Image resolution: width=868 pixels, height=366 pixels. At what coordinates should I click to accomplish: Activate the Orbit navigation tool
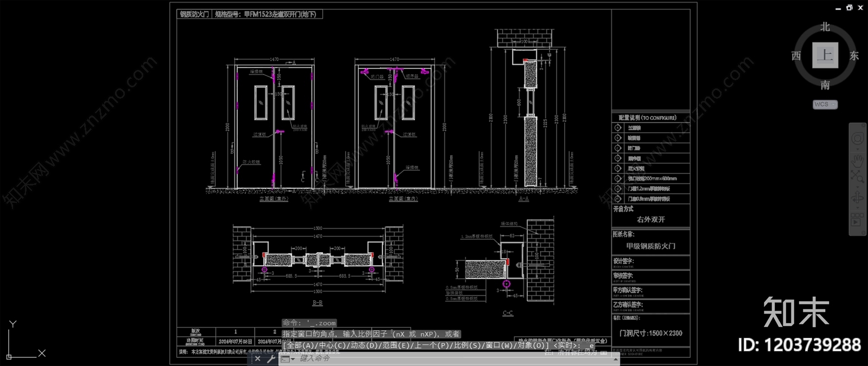click(x=858, y=198)
